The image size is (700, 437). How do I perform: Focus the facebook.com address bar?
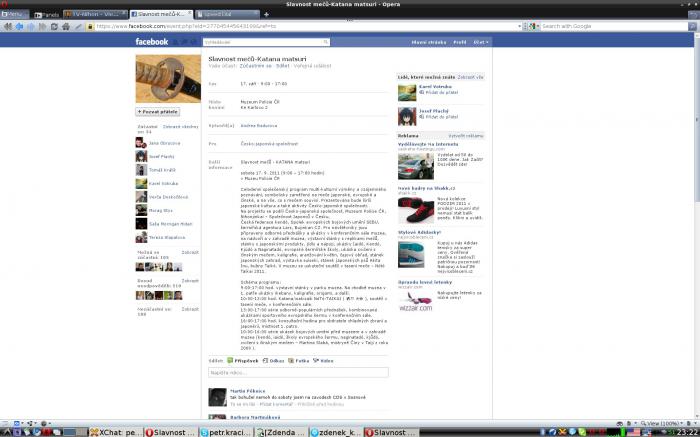click(x=306, y=26)
